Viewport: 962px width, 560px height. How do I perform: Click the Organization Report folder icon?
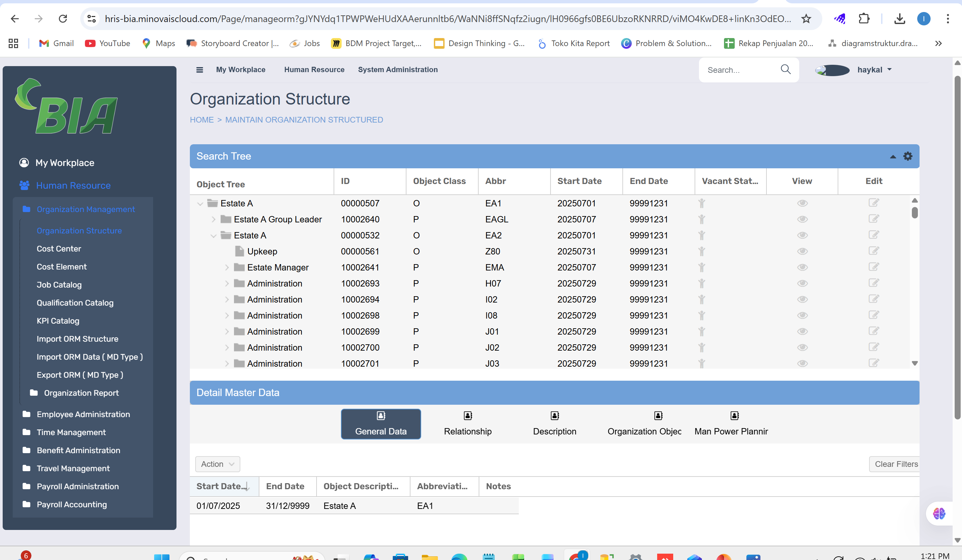click(x=34, y=392)
